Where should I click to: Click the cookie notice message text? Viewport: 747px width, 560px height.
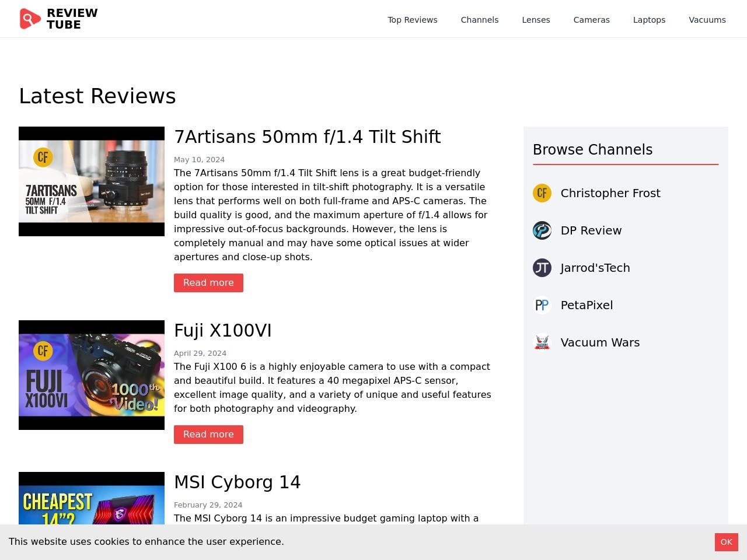[146, 542]
